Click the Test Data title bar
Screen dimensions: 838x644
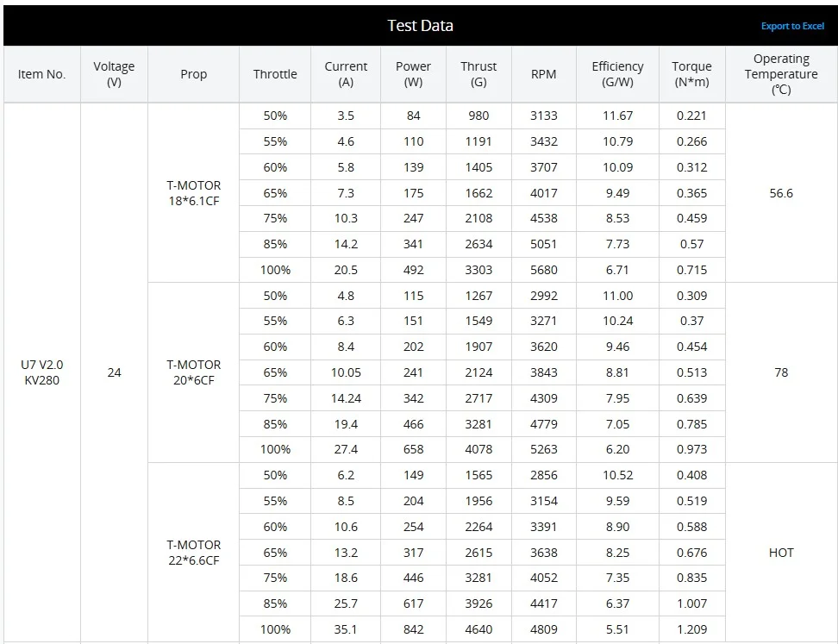[x=420, y=26]
